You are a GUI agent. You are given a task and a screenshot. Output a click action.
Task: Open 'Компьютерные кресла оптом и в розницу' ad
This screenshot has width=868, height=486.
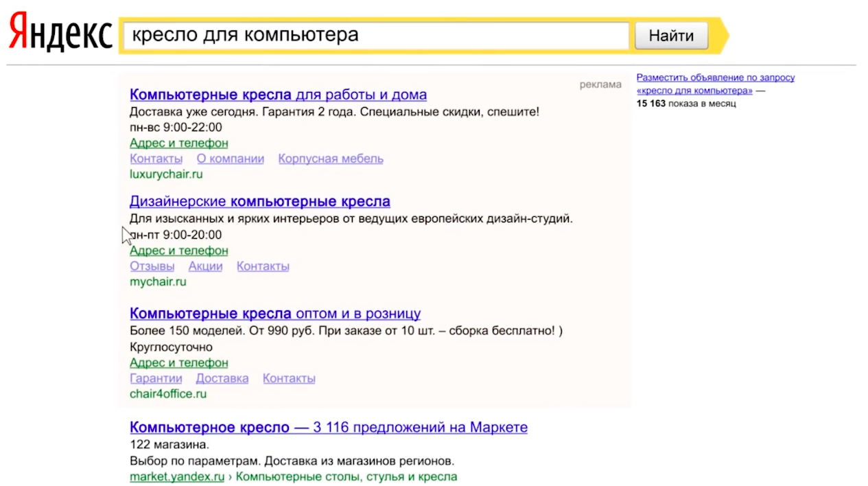tap(275, 314)
